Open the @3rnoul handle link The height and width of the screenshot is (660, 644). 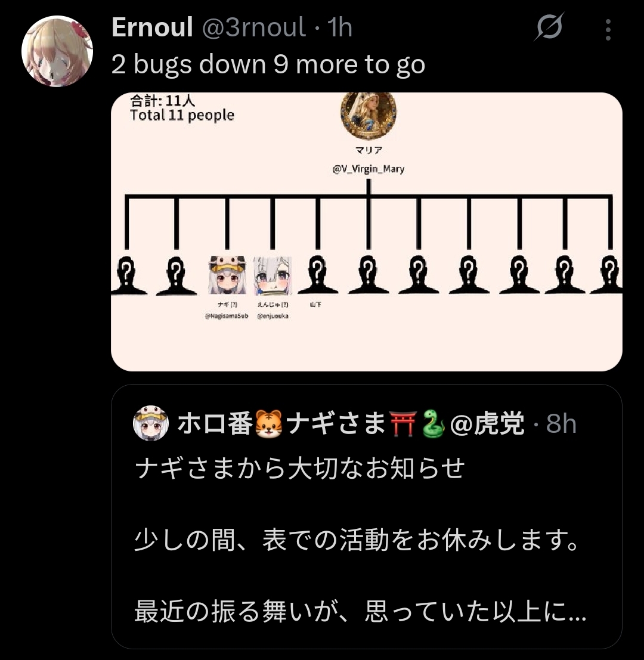pos(254,27)
